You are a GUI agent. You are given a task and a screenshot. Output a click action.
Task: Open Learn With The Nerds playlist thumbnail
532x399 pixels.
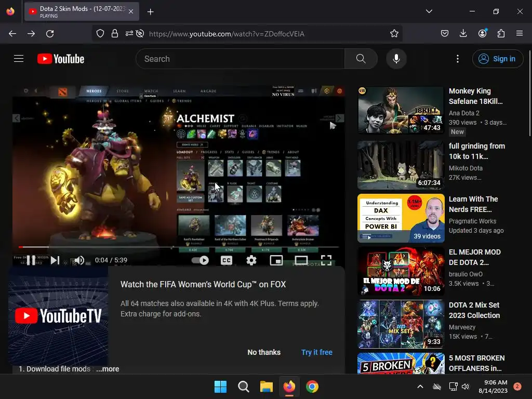(x=401, y=218)
